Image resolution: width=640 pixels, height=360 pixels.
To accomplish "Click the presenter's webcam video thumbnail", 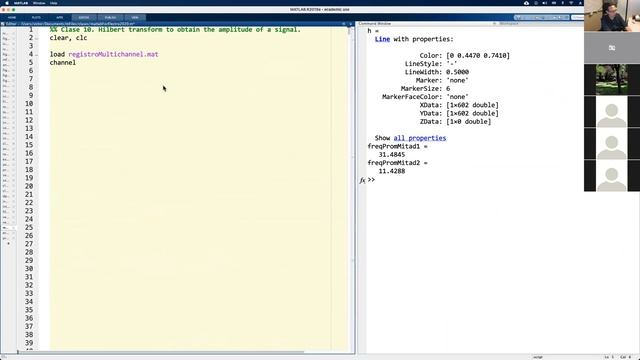I will (x=612, y=16).
